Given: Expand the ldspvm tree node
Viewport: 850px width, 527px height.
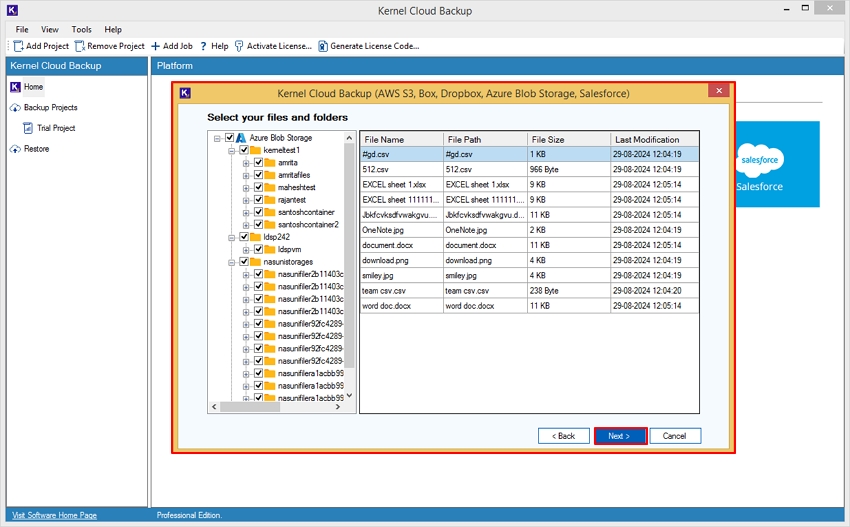Looking at the screenshot, I should click(246, 250).
